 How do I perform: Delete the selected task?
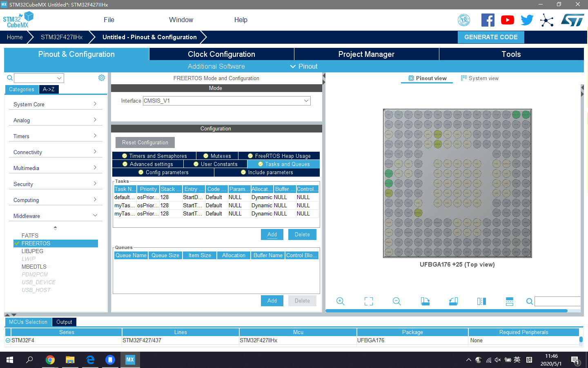point(302,234)
